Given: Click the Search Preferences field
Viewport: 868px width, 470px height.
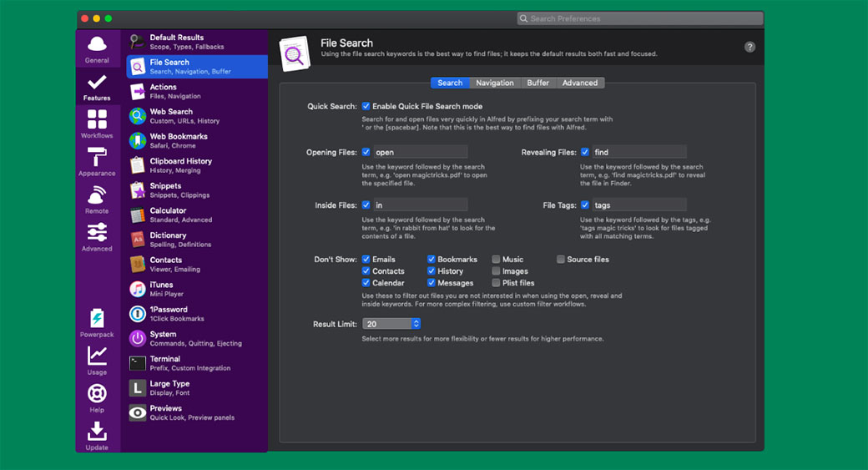Looking at the screenshot, I should click(640, 18).
